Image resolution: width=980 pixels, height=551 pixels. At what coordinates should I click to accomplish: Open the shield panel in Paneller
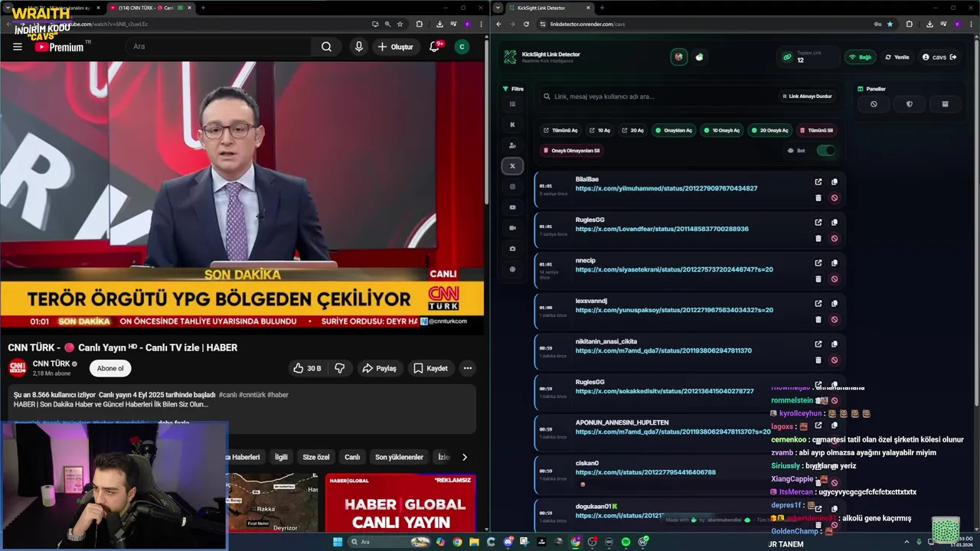(x=909, y=104)
